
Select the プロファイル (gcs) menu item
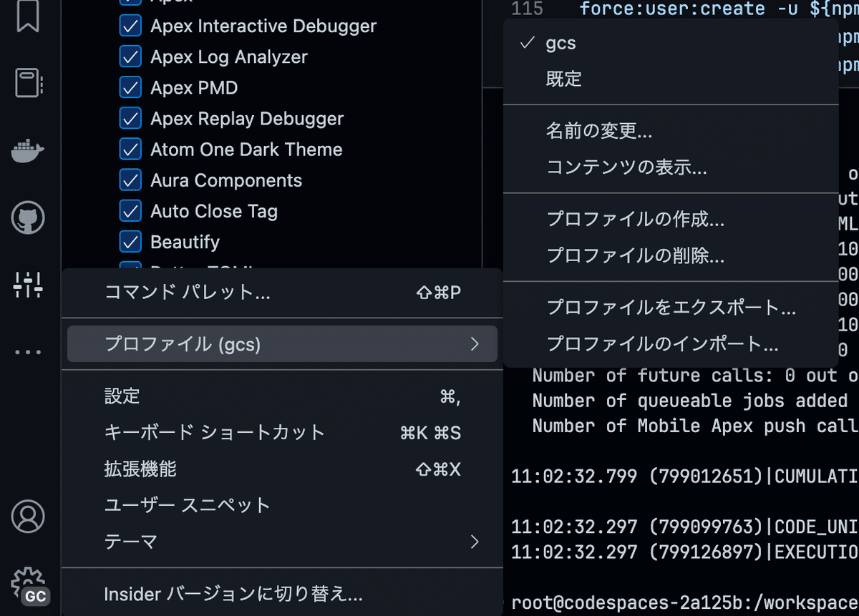click(x=282, y=344)
